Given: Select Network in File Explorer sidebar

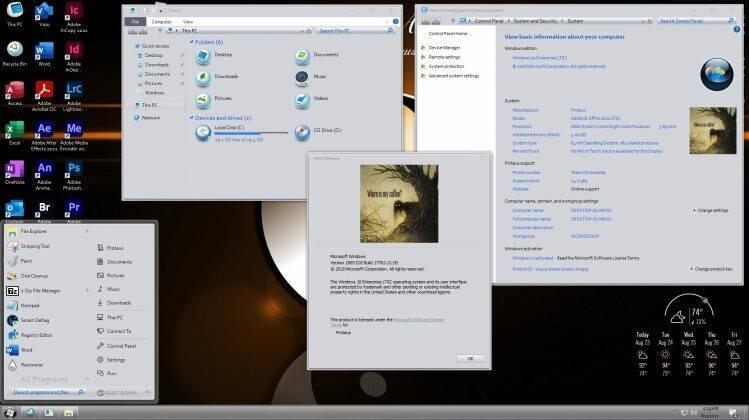Looking at the screenshot, I should [147, 118].
